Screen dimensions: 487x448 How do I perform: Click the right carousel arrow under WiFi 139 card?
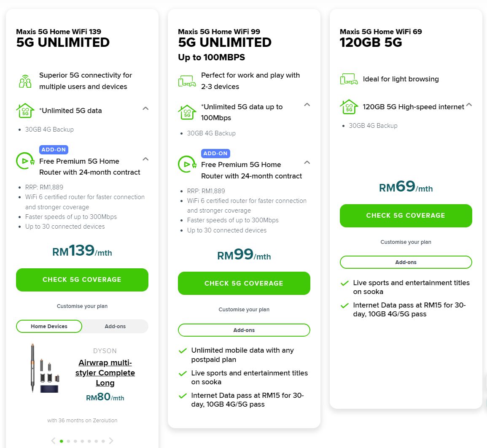(x=111, y=440)
